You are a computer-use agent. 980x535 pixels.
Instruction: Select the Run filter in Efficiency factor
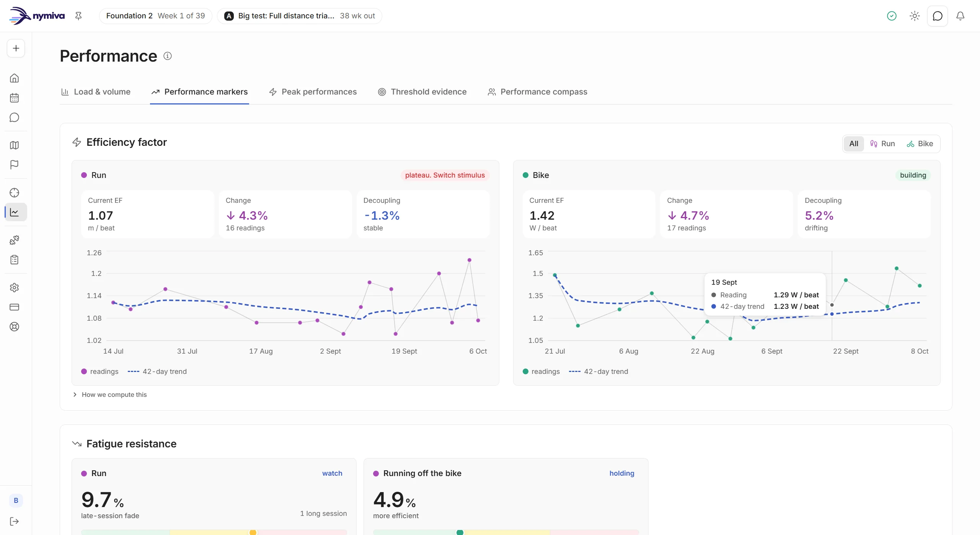pos(882,144)
